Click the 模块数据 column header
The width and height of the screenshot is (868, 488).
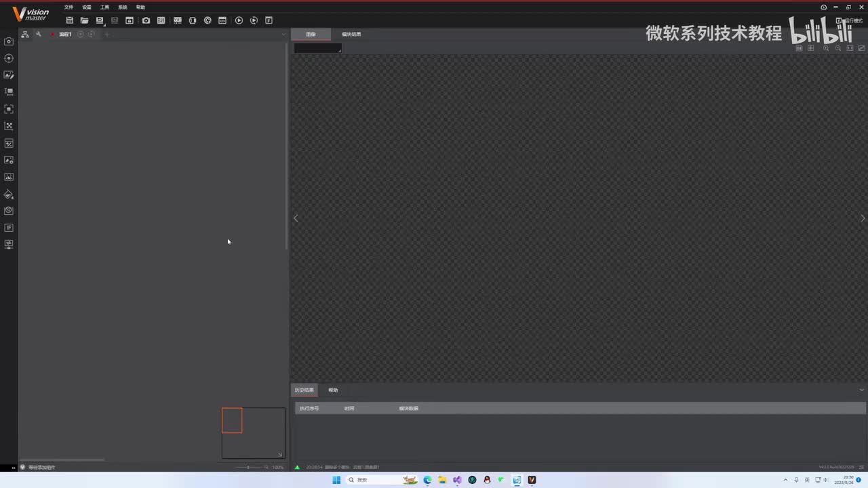408,408
